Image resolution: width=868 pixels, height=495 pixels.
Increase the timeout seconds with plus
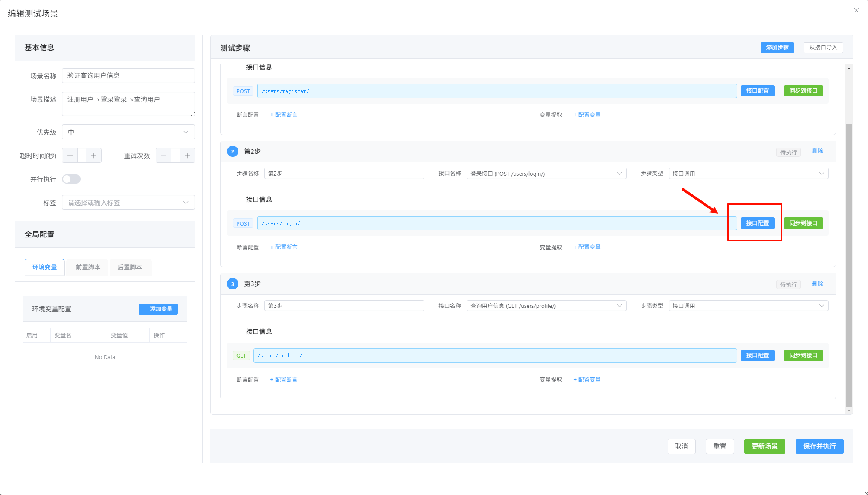click(93, 156)
